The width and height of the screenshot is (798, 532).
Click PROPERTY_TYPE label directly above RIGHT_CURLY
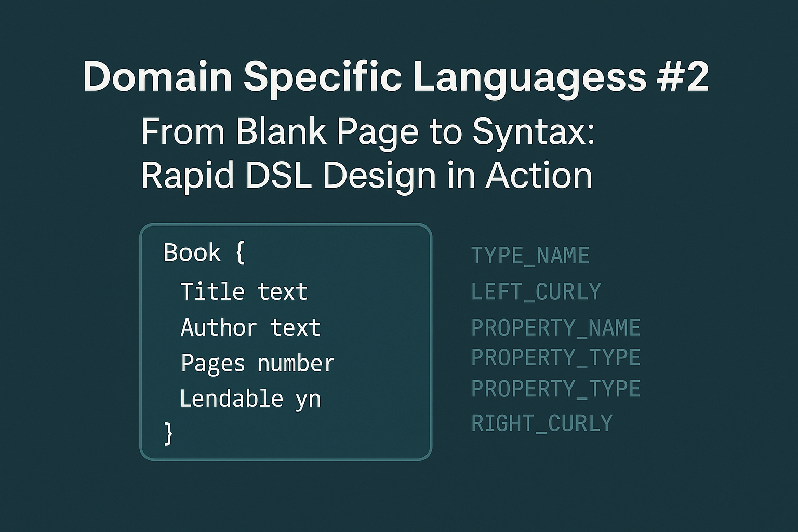[555, 389]
